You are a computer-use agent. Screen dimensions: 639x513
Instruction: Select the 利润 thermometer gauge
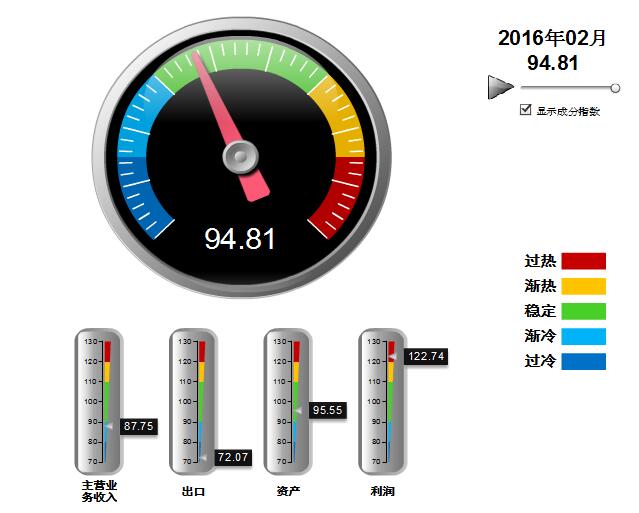(x=382, y=401)
